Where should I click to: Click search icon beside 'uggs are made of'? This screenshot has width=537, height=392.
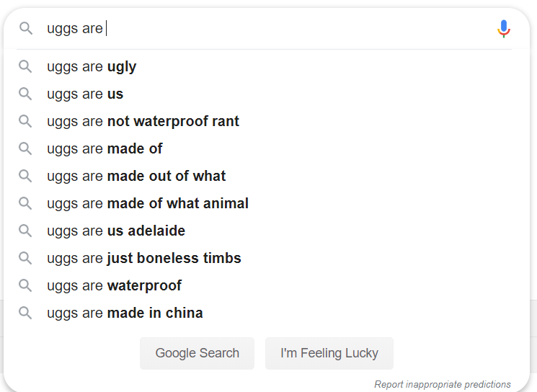[26, 149]
